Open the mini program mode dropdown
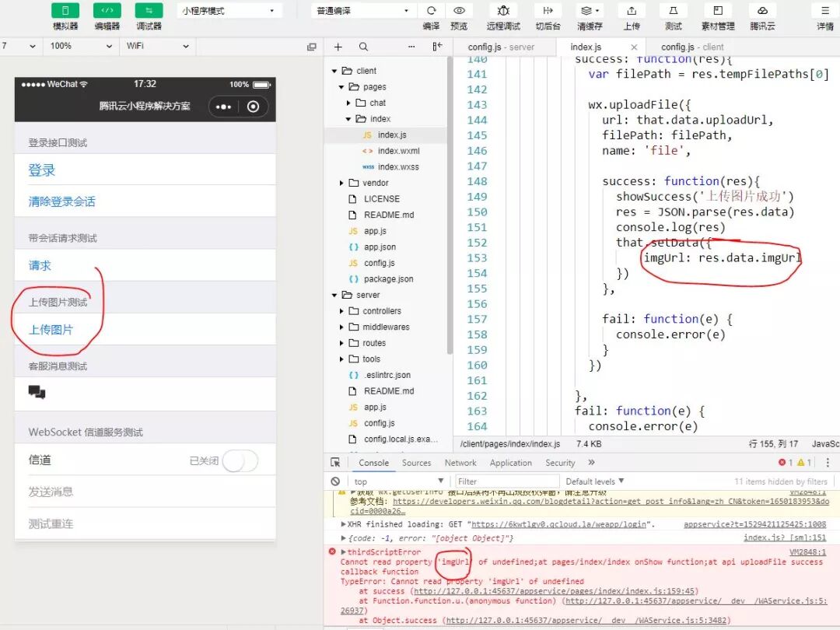This screenshot has height=630, width=840. [x=229, y=11]
